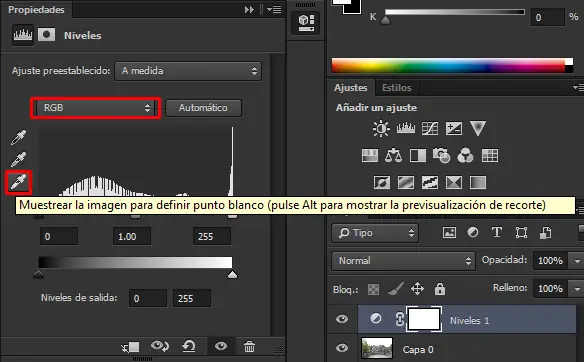Open the 3D panel icon in dock
This screenshot has height=362, width=584.
pos(306,23)
